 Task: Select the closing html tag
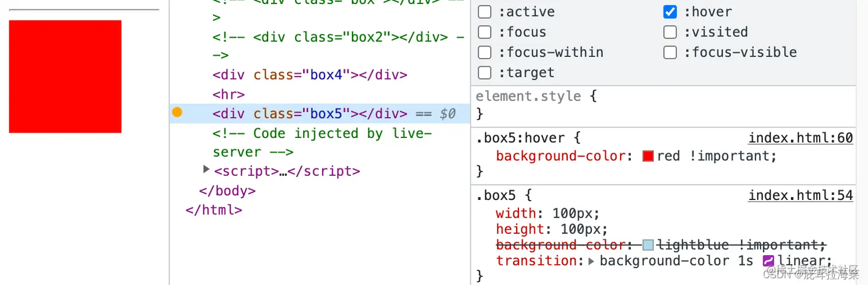[x=214, y=210]
